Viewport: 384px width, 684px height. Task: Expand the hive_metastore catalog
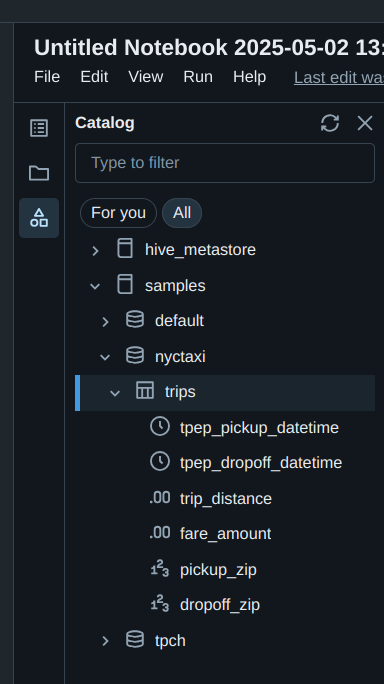point(95,250)
